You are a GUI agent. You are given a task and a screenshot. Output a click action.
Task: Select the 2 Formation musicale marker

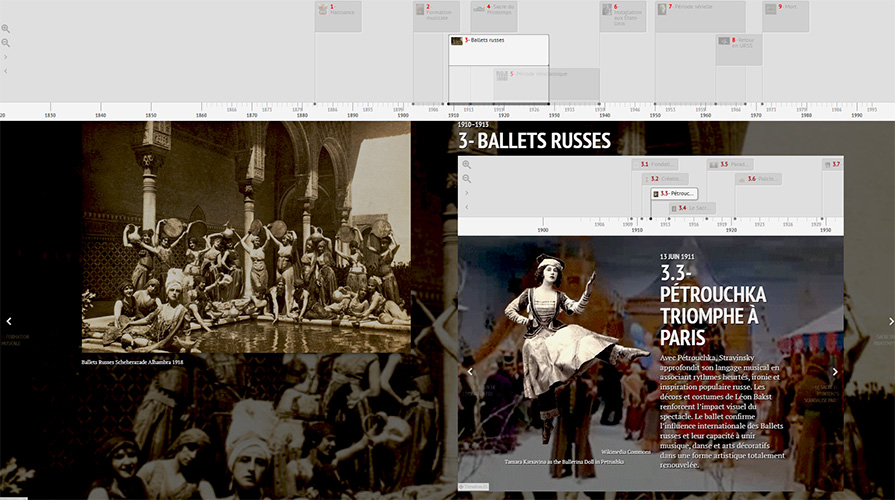(x=436, y=17)
